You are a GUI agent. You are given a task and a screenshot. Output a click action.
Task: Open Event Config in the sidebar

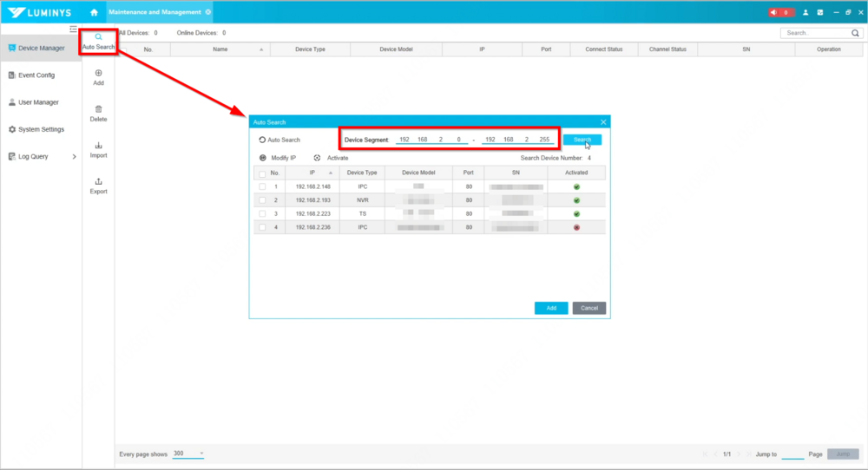(x=36, y=75)
